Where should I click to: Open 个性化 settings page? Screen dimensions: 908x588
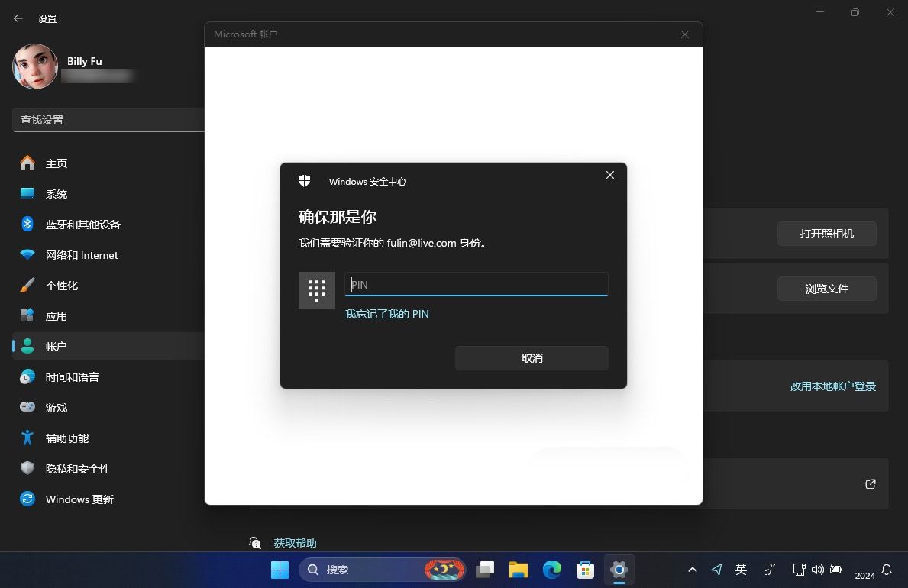[x=61, y=286]
